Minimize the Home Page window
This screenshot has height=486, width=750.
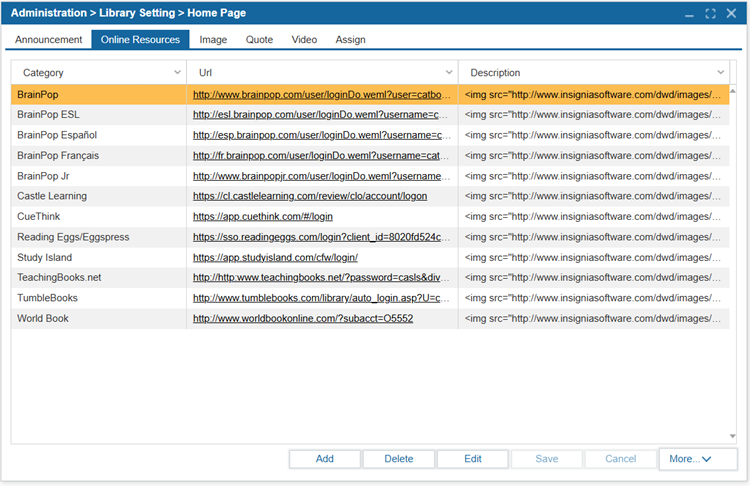689,14
